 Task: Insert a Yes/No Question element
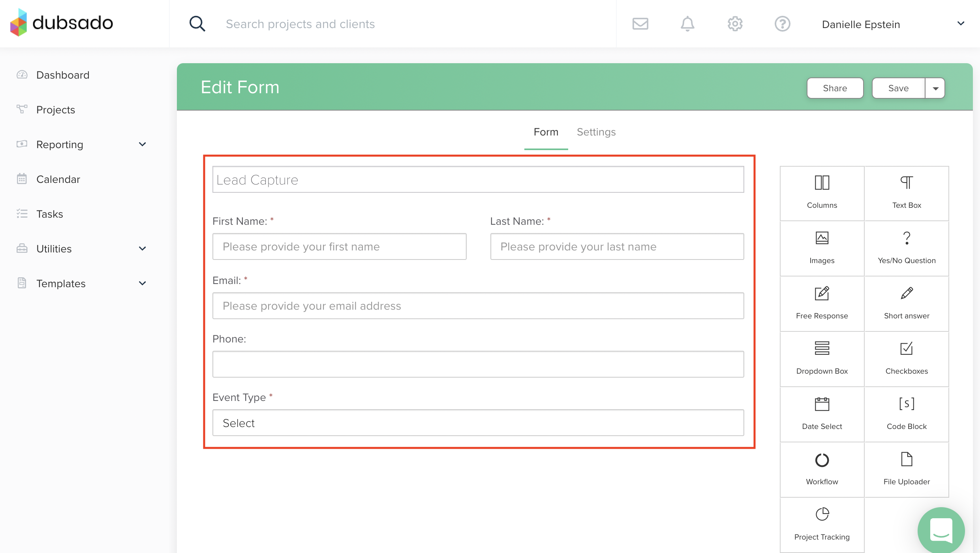pos(906,248)
